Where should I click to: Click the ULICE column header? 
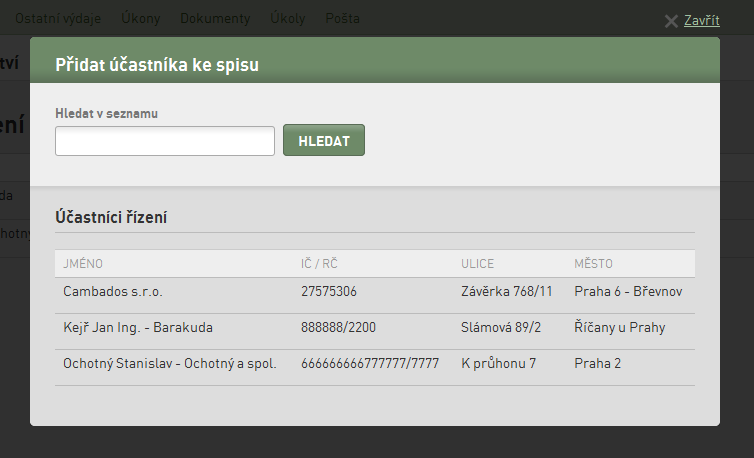point(478,264)
